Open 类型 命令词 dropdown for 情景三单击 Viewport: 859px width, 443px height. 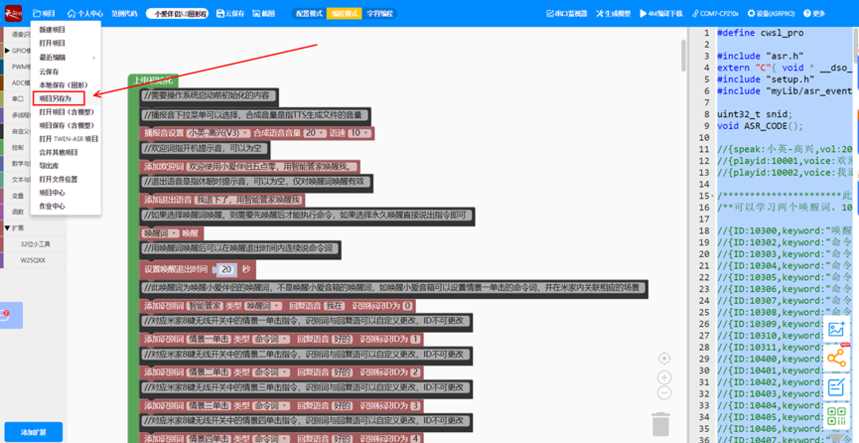point(271,406)
